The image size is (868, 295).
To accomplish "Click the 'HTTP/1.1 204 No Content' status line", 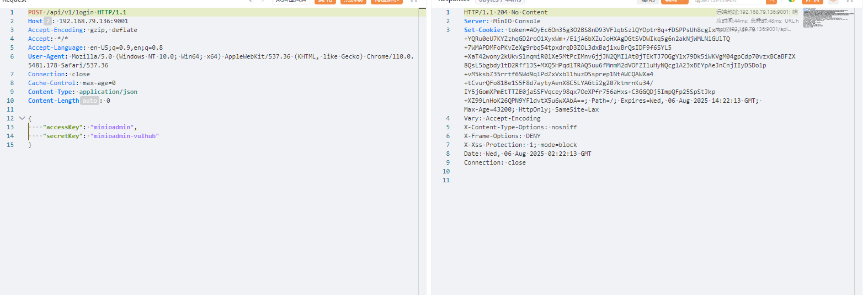I will [x=506, y=12].
